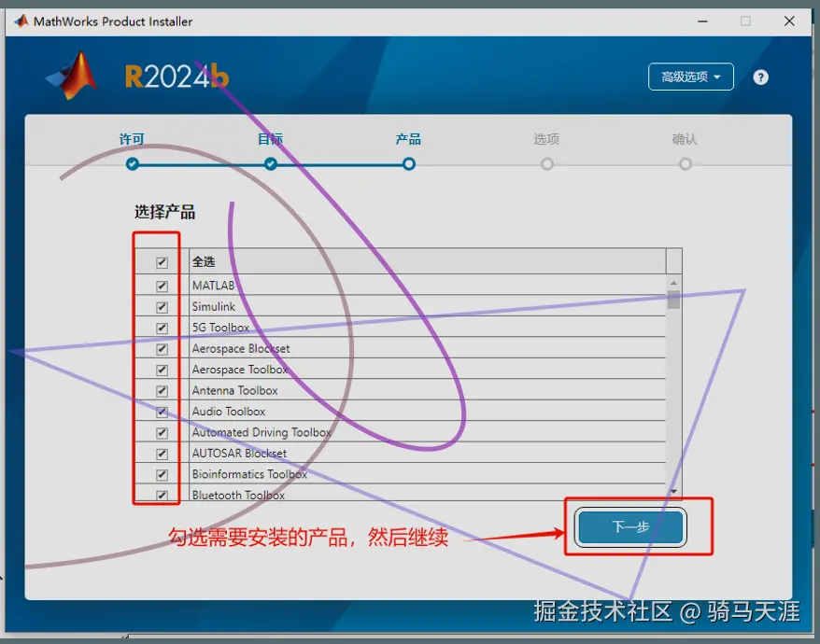Click the 确认 step circle
This screenshot has height=644, width=820.
click(x=686, y=164)
